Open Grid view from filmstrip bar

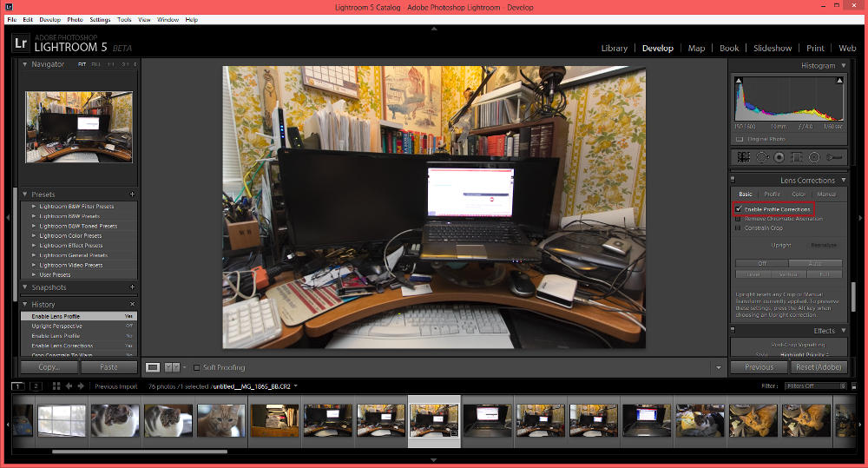(56, 386)
